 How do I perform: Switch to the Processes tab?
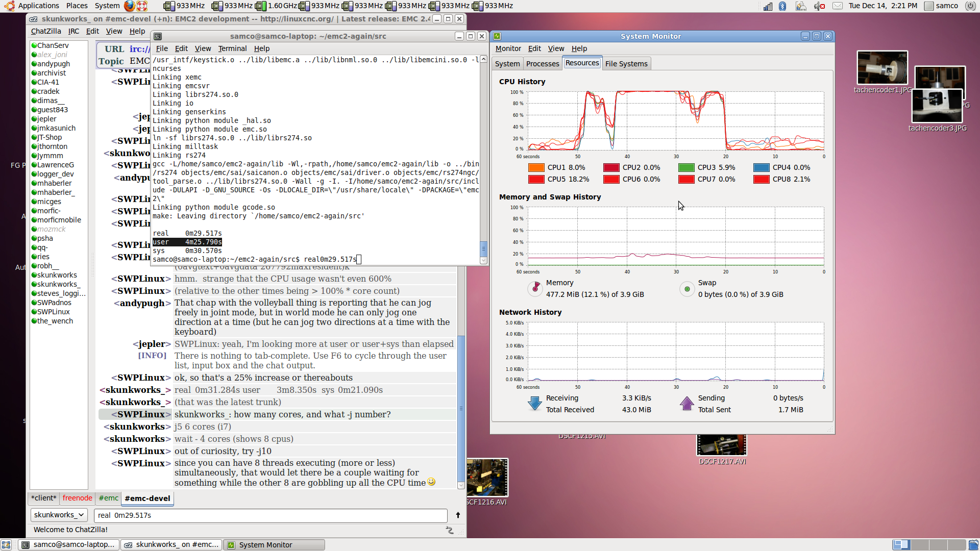543,64
